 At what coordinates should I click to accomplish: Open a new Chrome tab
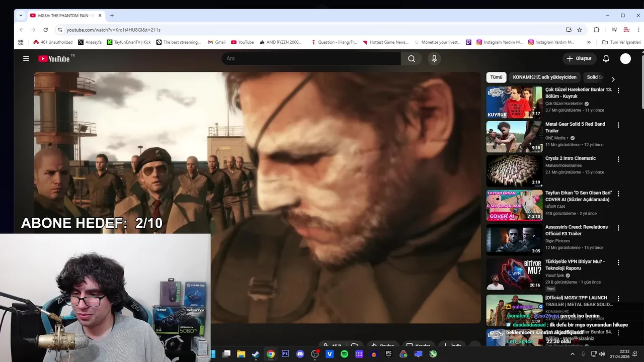tap(112, 16)
